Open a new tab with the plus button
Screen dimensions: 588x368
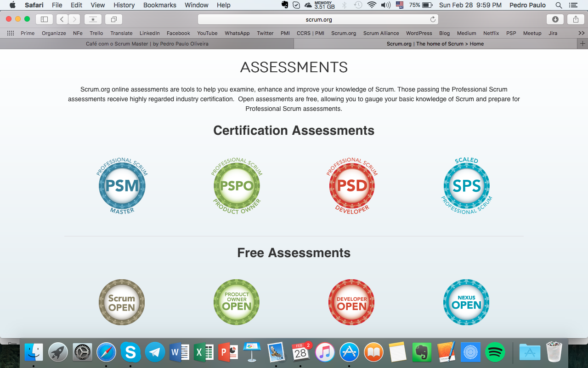click(x=582, y=44)
